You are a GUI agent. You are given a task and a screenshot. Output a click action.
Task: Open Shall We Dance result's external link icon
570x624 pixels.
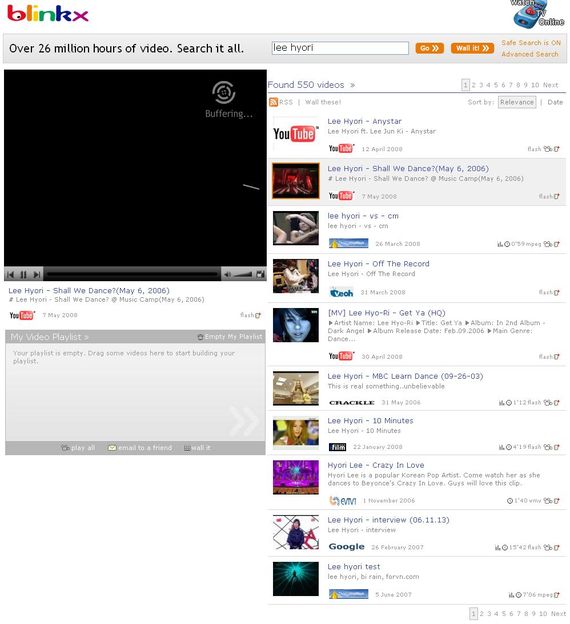pyautogui.click(x=556, y=196)
